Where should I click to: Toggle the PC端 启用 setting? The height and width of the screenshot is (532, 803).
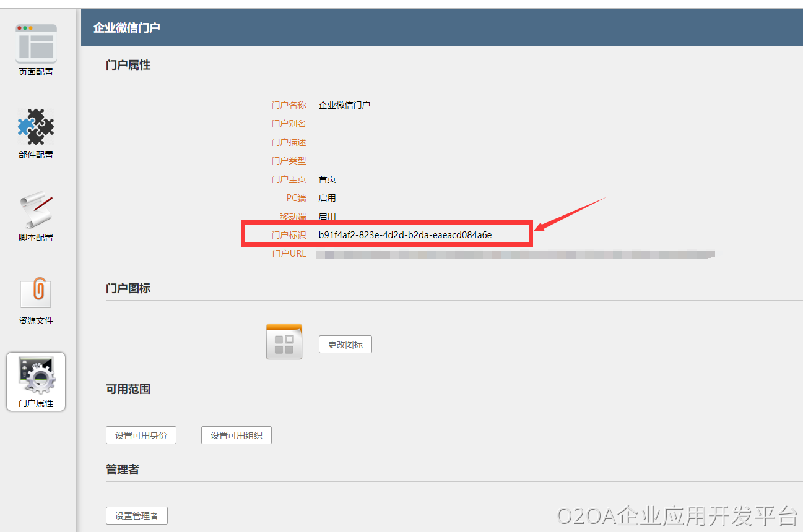click(x=327, y=198)
